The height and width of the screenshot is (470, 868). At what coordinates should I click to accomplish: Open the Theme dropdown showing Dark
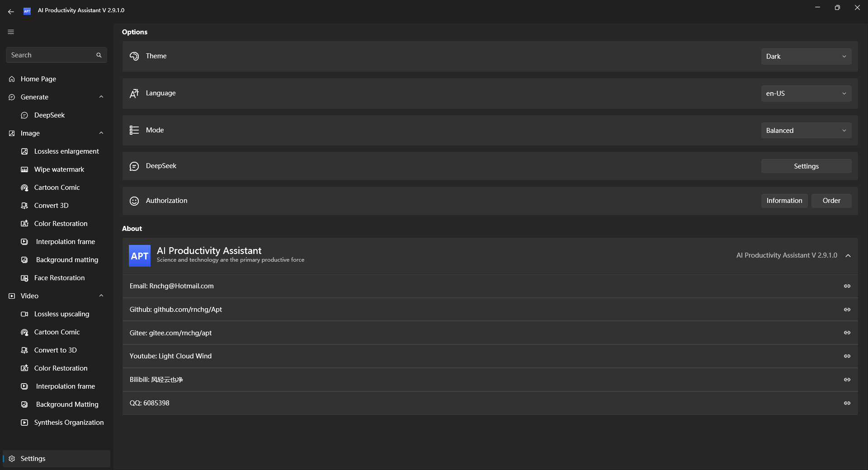click(x=806, y=56)
